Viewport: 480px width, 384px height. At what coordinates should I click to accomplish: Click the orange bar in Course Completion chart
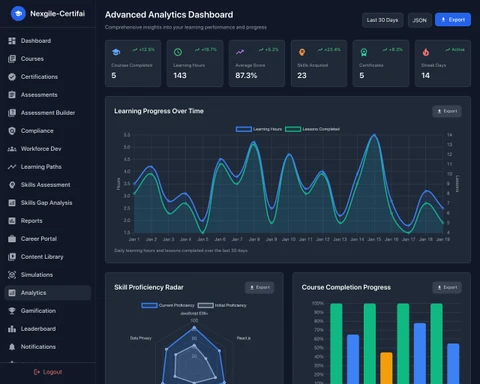pos(386,368)
